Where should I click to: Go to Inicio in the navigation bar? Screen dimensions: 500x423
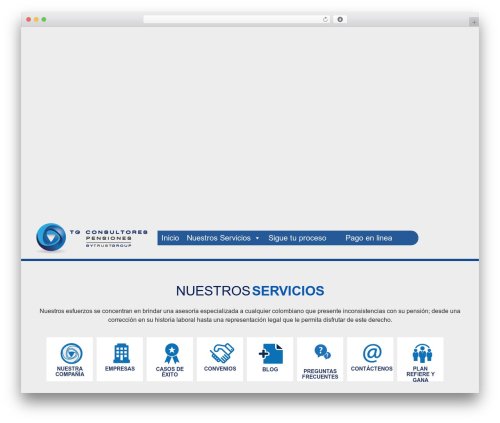click(x=170, y=238)
